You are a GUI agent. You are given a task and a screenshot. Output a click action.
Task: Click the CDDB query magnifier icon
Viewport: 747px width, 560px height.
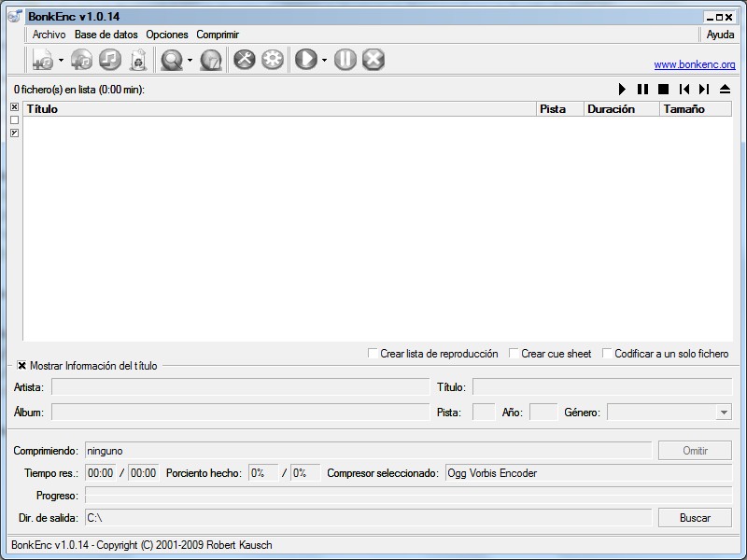tap(172, 60)
